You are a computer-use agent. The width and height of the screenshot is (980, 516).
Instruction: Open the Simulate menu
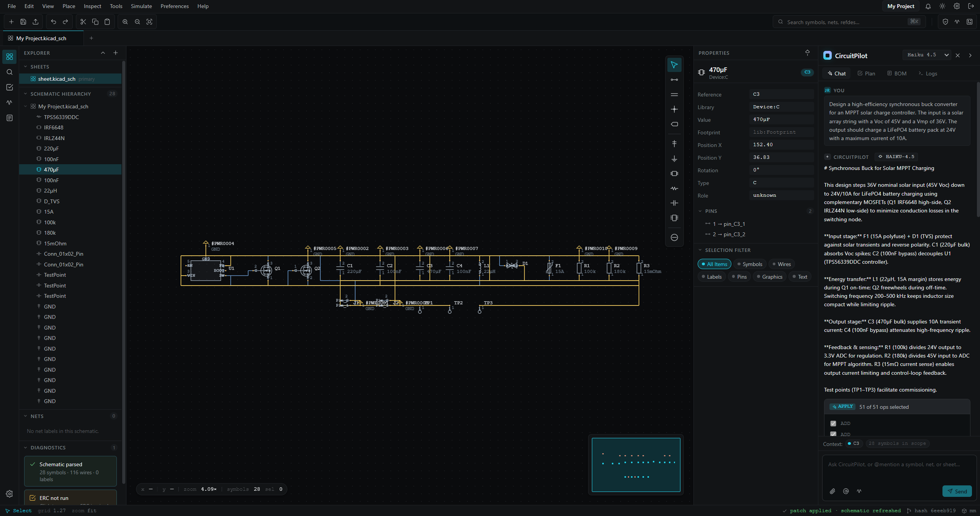(x=141, y=6)
